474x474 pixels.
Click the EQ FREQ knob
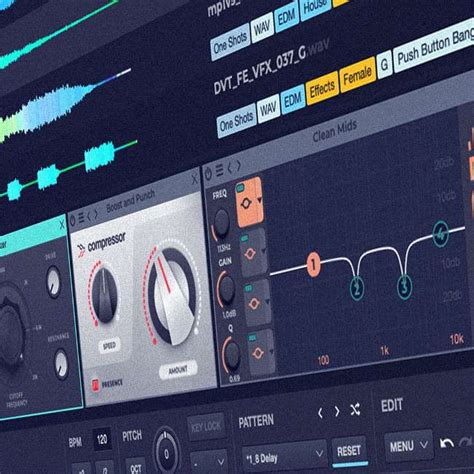(x=221, y=222)
